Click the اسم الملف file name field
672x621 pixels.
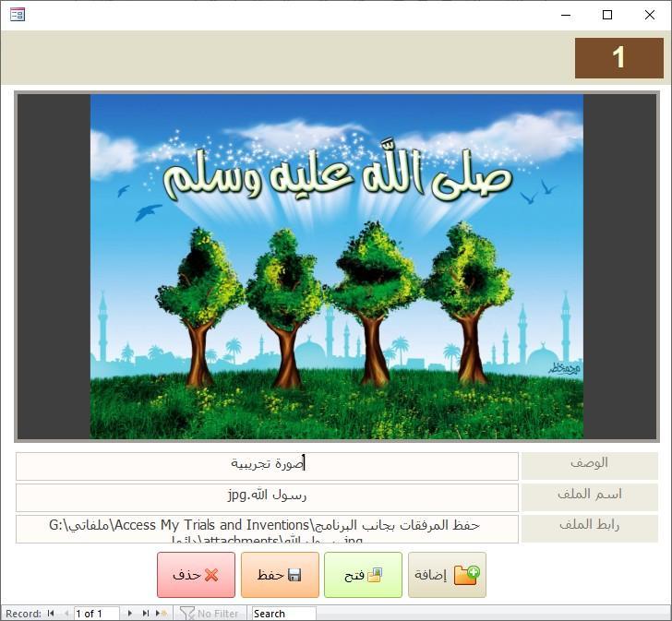point(267,497)
